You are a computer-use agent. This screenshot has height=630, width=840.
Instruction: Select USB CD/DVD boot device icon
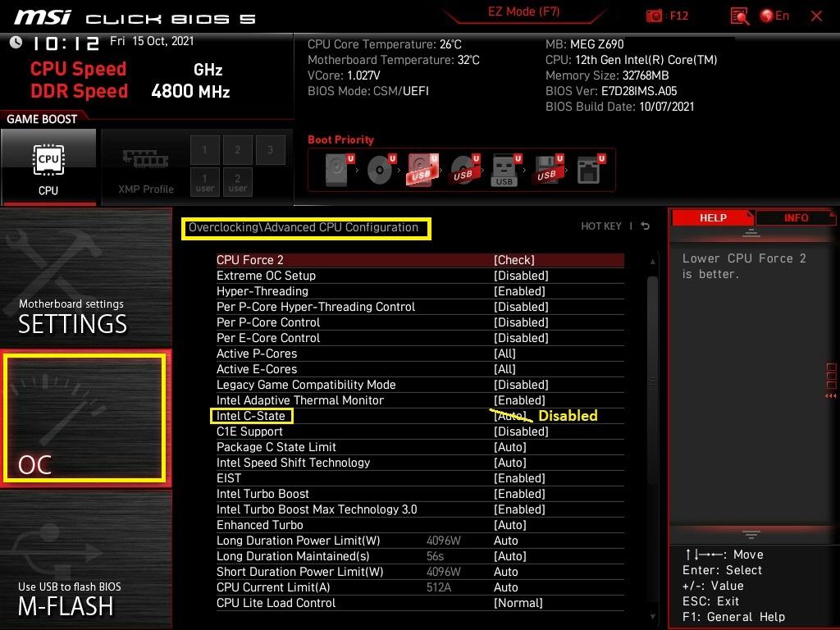(x=464, y=170)
